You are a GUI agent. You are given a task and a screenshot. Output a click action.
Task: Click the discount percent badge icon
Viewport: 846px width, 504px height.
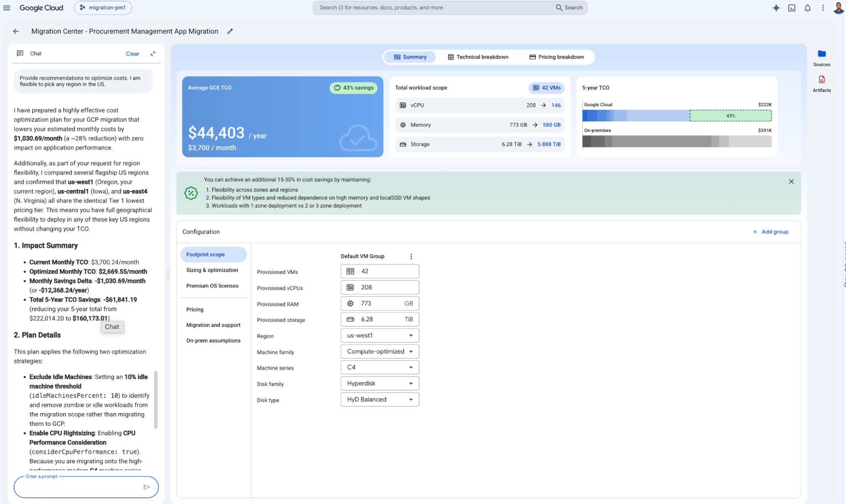pyautogui.click(x=191, y=193)
